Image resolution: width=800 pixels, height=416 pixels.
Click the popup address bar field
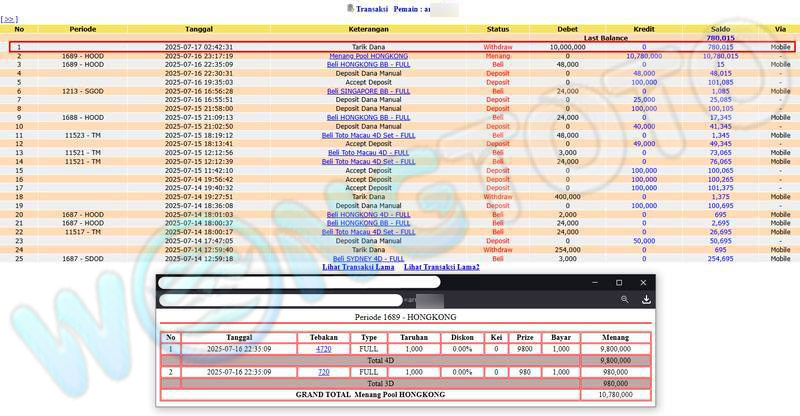[280, 299]
